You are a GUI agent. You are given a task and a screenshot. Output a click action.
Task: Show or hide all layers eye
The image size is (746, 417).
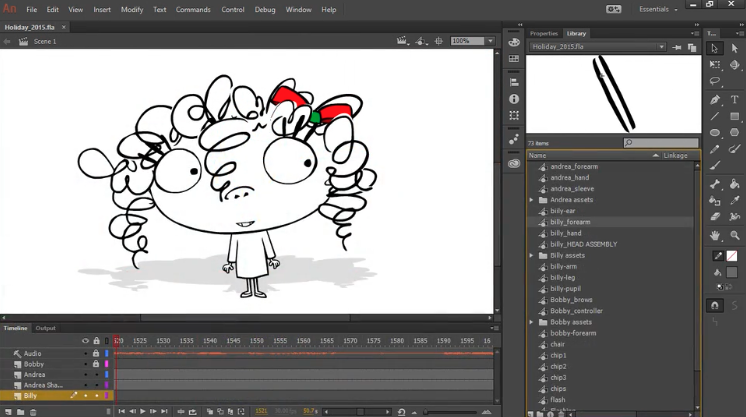coord(85,341)
